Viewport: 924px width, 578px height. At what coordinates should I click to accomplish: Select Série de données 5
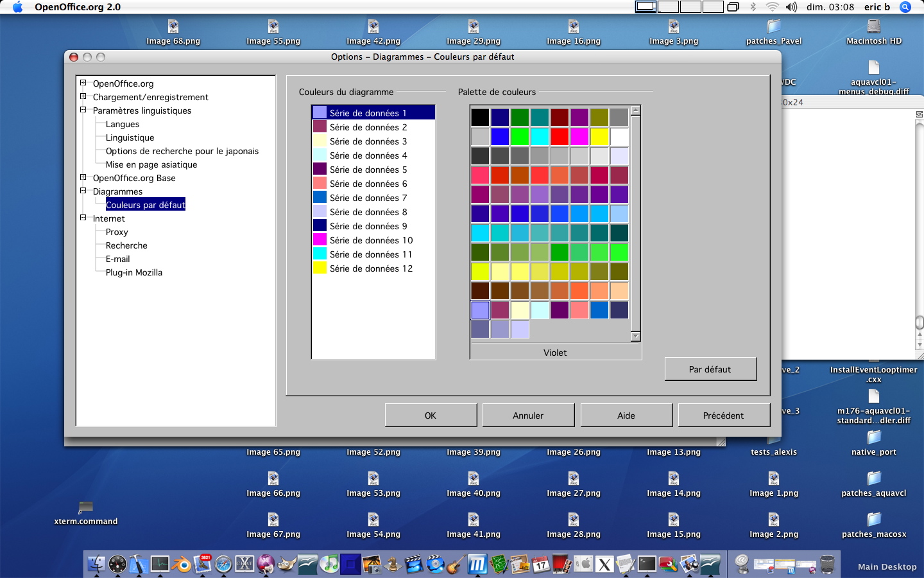373,170
